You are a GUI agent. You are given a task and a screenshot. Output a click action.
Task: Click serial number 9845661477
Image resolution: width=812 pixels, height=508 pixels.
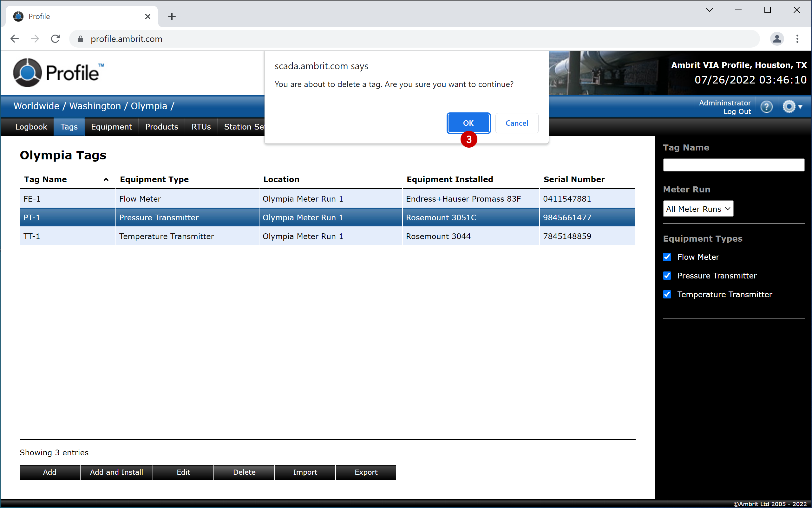(x=567, y=218)
